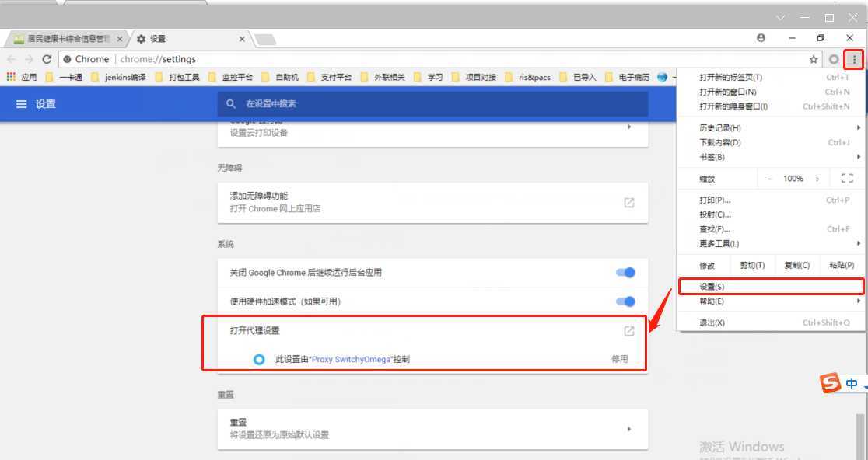Viewport: 868px width, 460px height.
Task: Click the globe bookmark icon after 电子病历
Action: (x=662, y=77)
